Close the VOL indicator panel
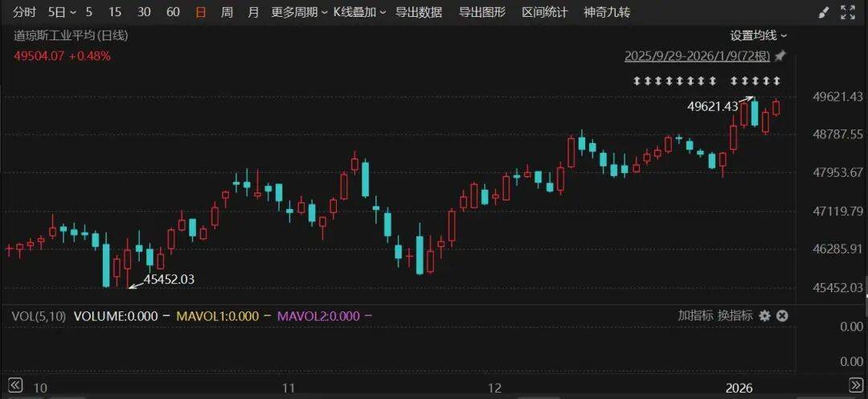Screen dimensions: 868x399 point(782,316)
